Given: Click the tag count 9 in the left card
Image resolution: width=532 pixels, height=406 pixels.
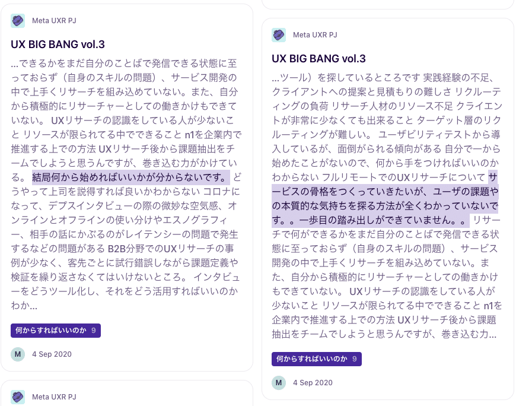Looking at the screenshot, I should (x=94, y=330).
